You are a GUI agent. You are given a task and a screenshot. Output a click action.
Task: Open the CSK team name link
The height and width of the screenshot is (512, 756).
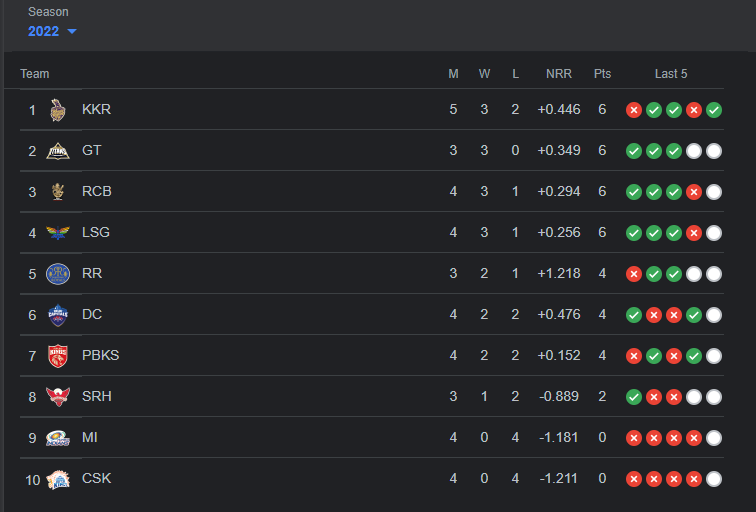coord(96,479)
